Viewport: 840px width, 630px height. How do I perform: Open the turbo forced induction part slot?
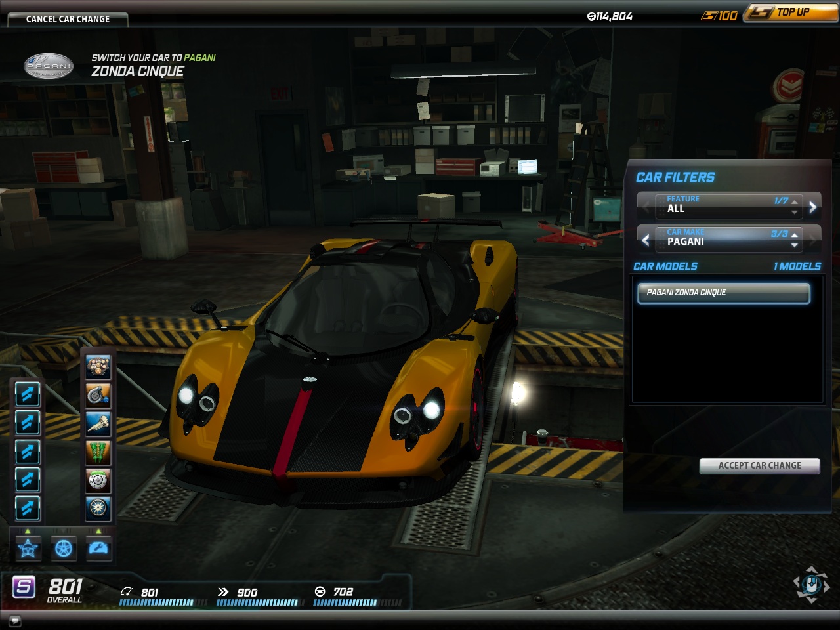coord(98,395)
